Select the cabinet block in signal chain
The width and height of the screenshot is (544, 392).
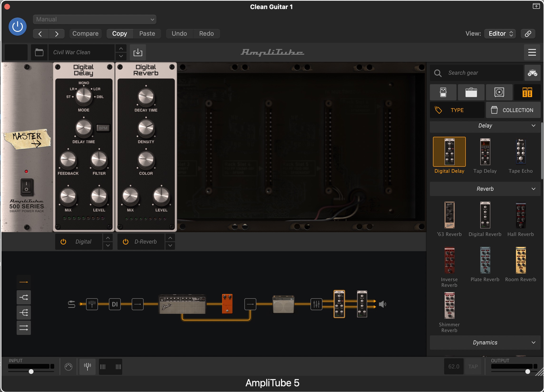click(x=283, y=304)
